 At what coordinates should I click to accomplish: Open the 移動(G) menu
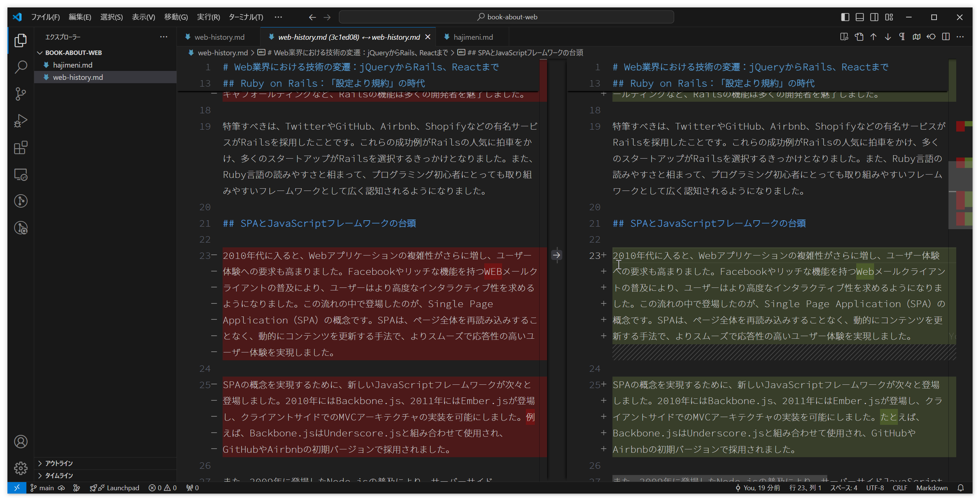point(176,17)
